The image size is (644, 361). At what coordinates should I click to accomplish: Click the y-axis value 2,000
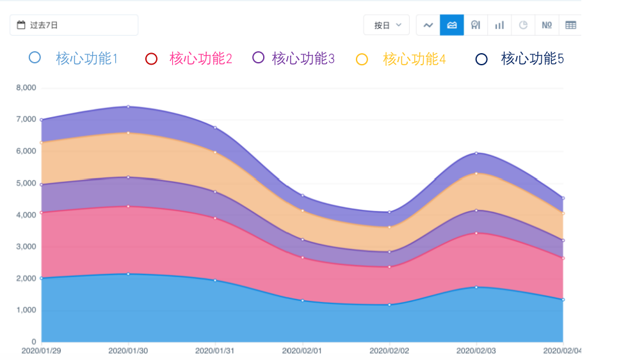[26, 278]
